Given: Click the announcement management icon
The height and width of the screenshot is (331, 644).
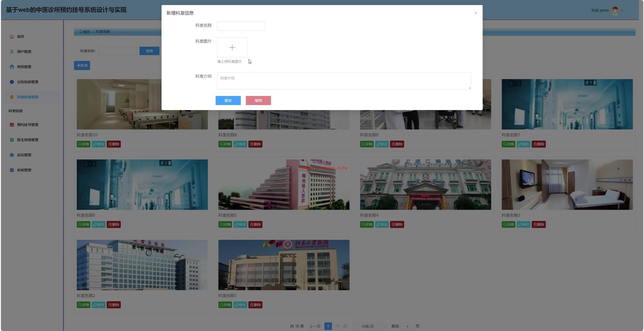Looking at the screenshot, I should point(12,82).
